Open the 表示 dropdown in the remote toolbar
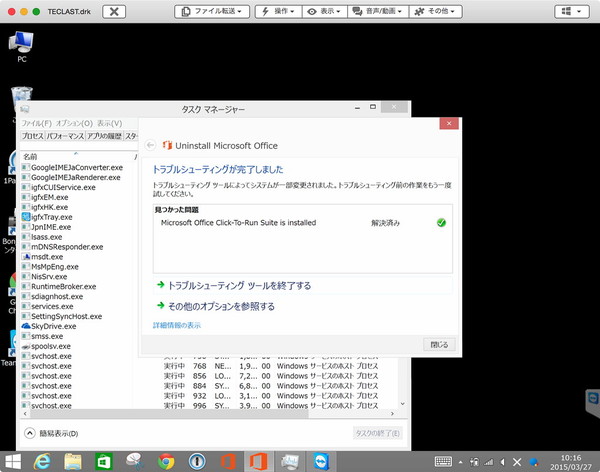The width and height of the screenshot is (600, 472). (x=324, y=11)
